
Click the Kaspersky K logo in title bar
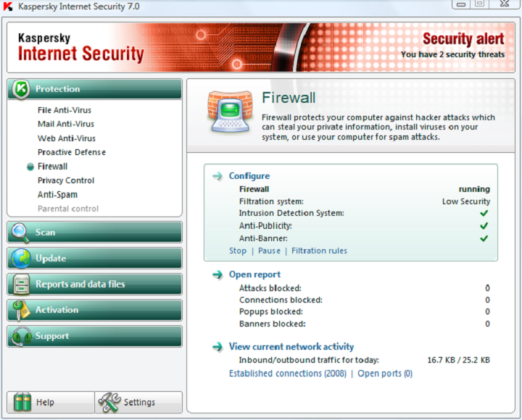click(8, 7)
